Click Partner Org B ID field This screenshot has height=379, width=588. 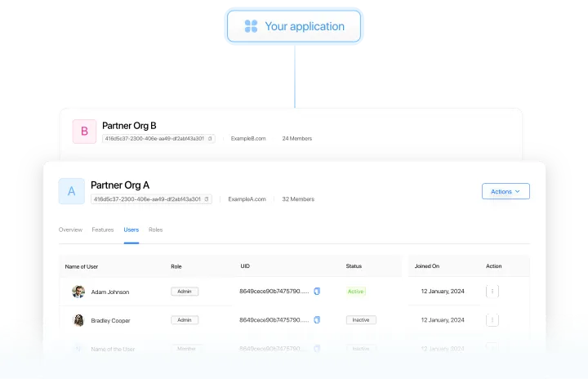[158, 139]
